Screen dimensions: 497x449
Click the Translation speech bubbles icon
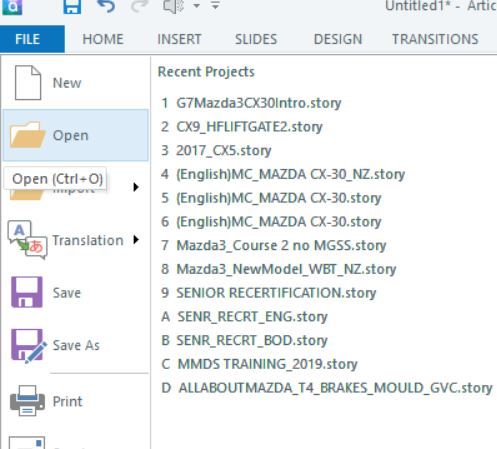(27, 240)
